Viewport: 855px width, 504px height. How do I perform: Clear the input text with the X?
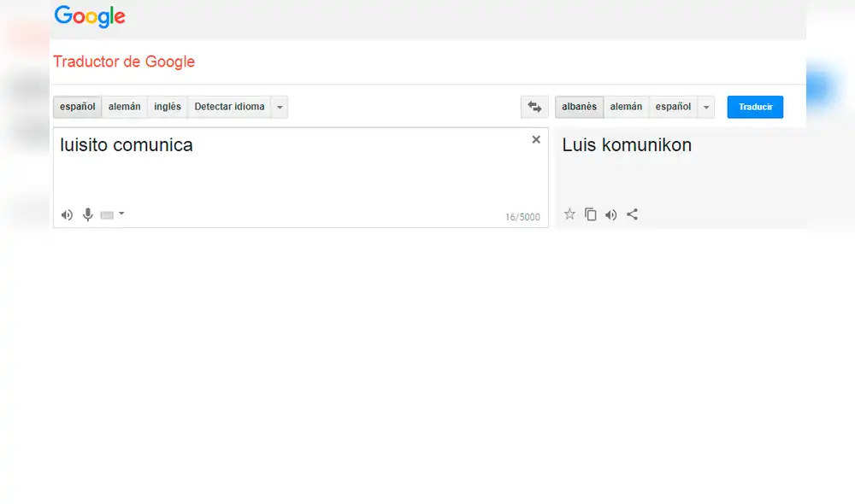click(536, 139)
